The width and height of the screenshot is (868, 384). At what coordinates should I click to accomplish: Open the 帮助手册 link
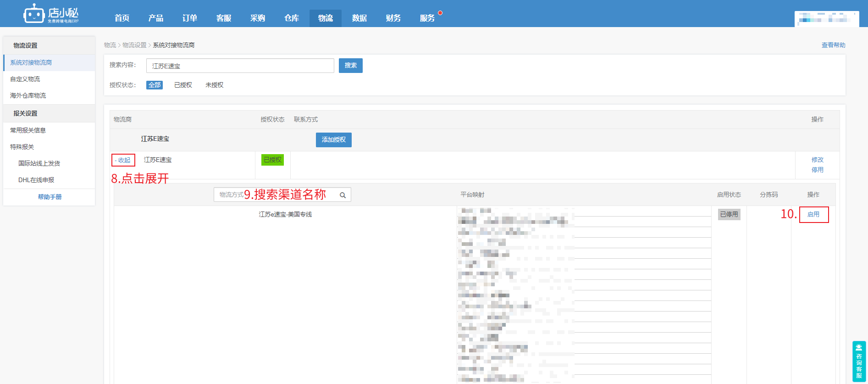coord(50,197)
